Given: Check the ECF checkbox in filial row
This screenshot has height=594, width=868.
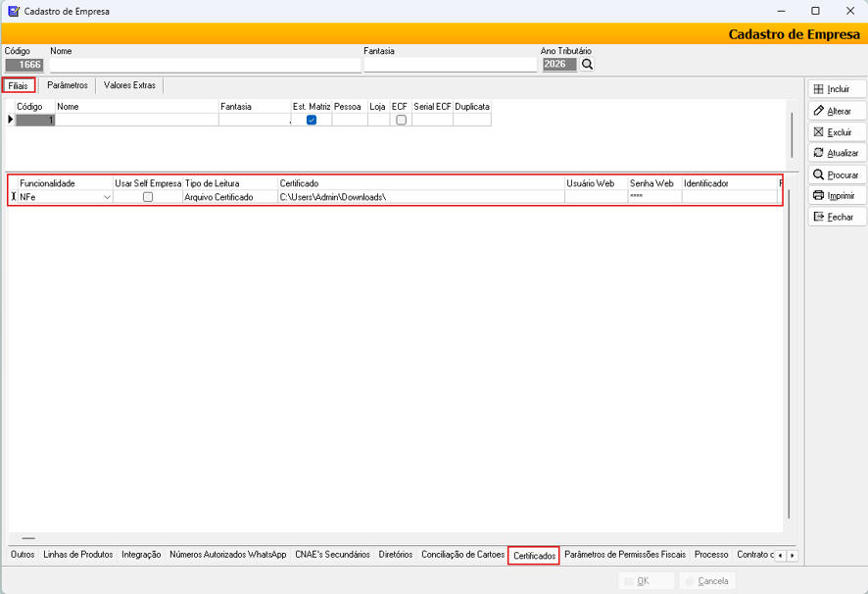Looking at the screenshot, I should pos(402,120).
